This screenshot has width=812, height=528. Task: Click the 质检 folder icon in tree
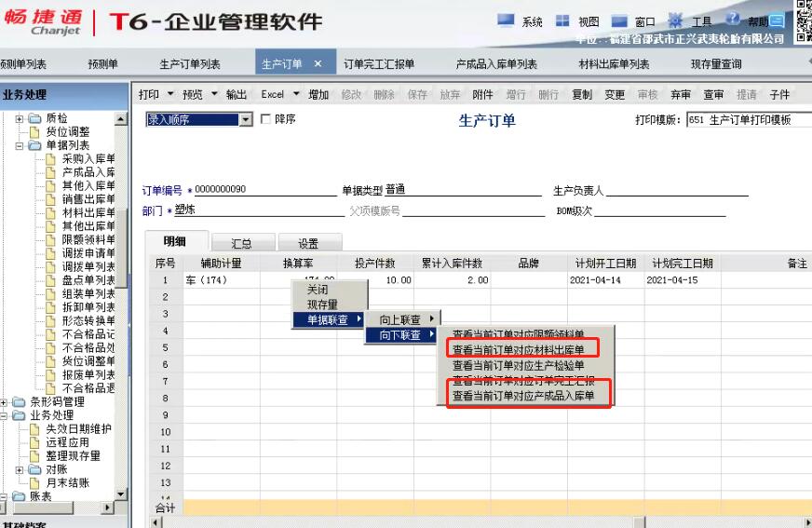[34, 118]
